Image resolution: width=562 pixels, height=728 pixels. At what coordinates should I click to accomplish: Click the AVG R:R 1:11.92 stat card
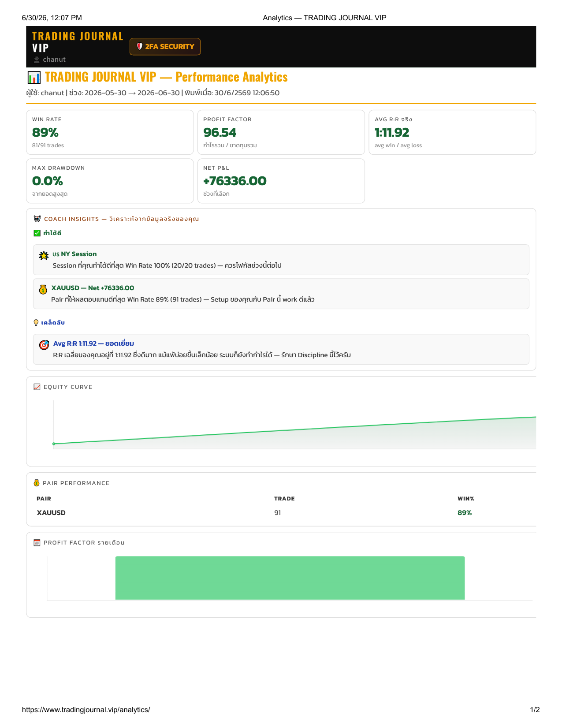point(452,132)
